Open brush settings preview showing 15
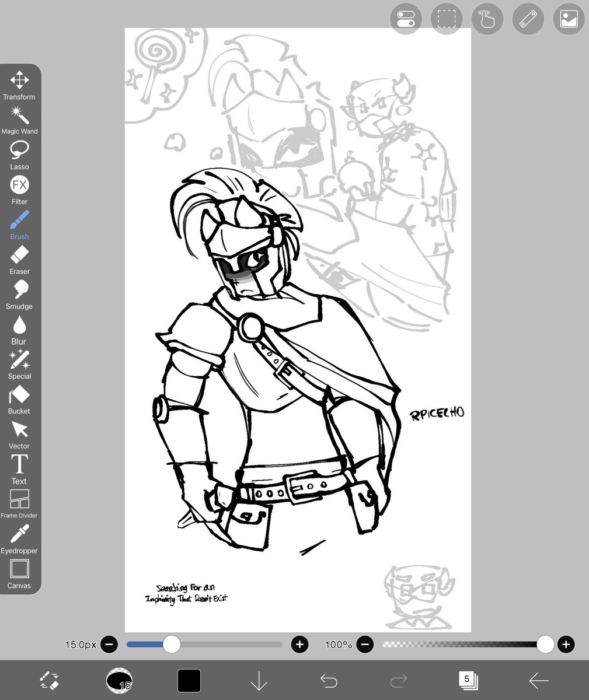Viewport: 589px width, 700px height. (119, 680)
